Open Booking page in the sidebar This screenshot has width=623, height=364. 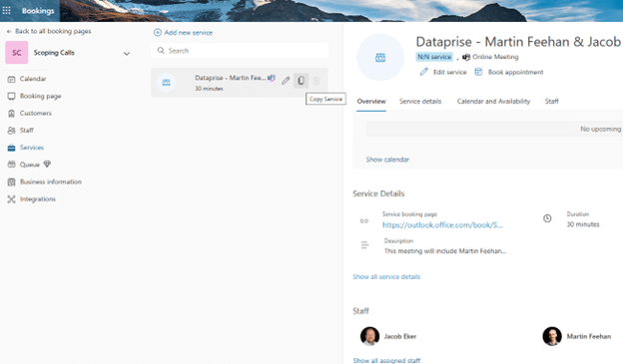pyautogui.click(x=41, y=96)
